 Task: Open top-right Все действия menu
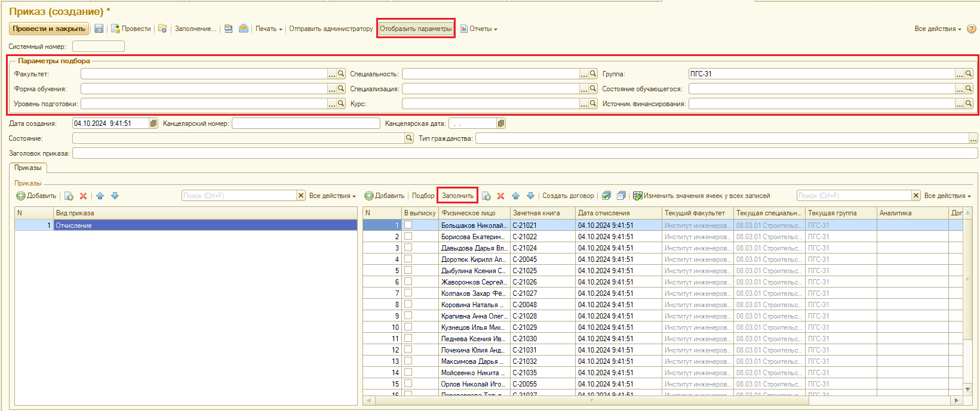tap(938, 29)
